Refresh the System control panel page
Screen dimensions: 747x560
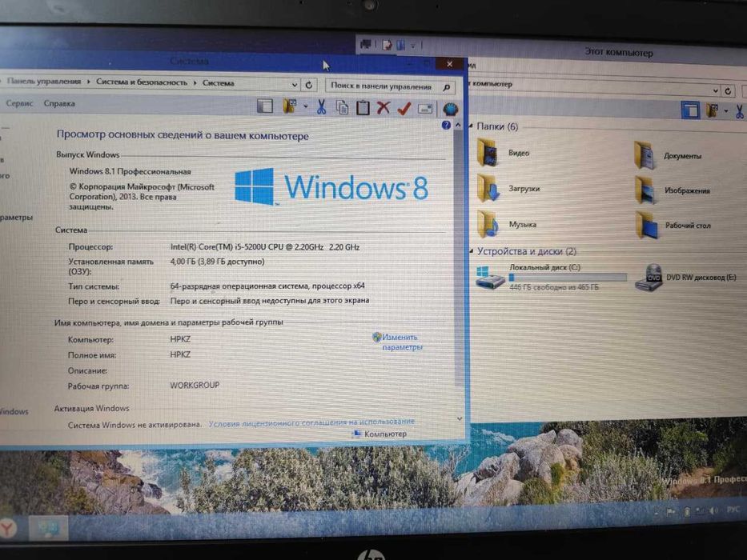(309, 85)
